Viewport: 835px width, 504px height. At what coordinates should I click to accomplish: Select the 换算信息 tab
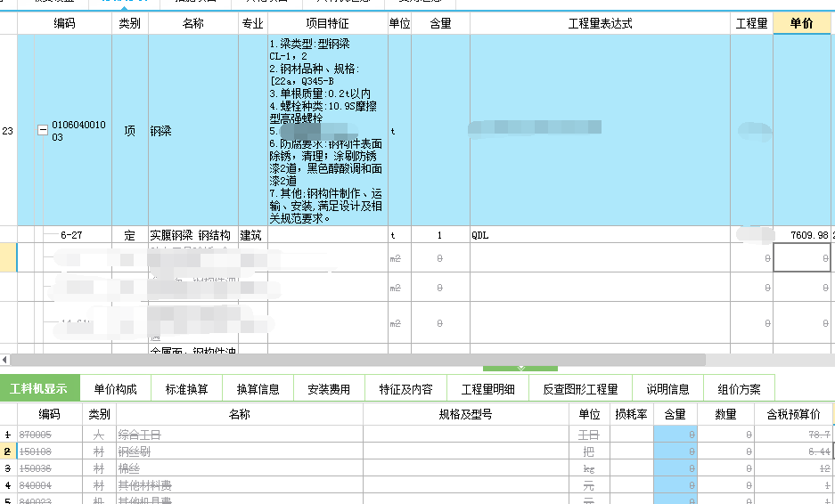(258, 389)
